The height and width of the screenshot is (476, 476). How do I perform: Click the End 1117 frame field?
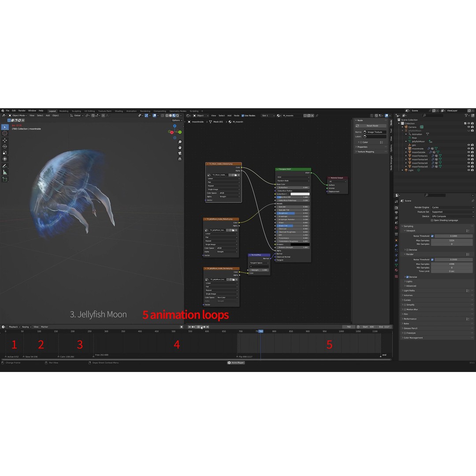point(384,327)
